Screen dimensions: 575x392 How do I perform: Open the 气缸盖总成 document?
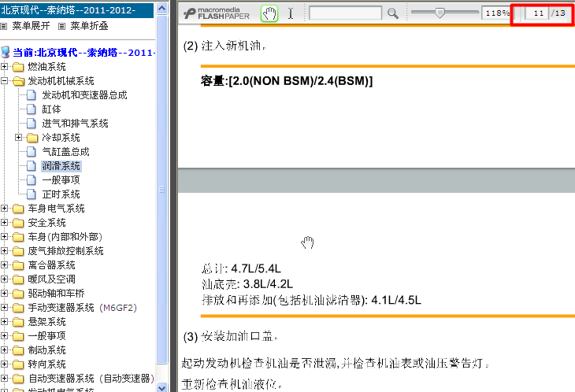point(65,152)
